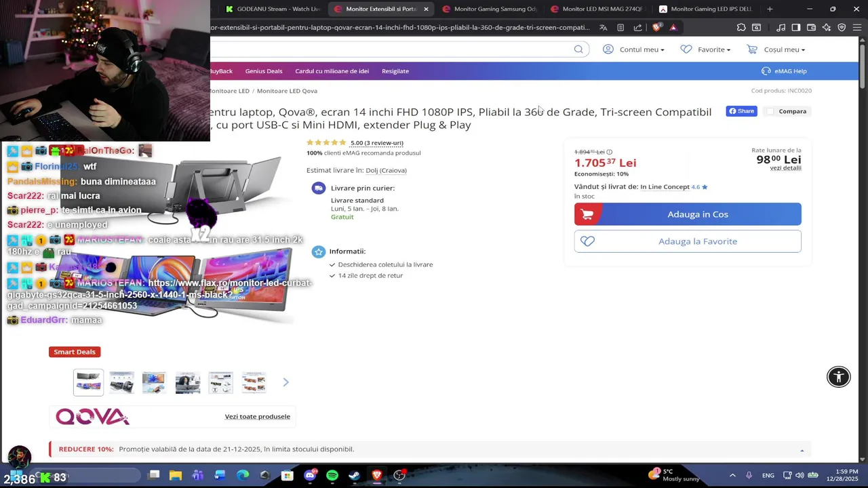Click the page vertical scrollbar
Image resolution: width=868 pixels, height=488 pixels.
pyautogui.click(x=863, y=65)
